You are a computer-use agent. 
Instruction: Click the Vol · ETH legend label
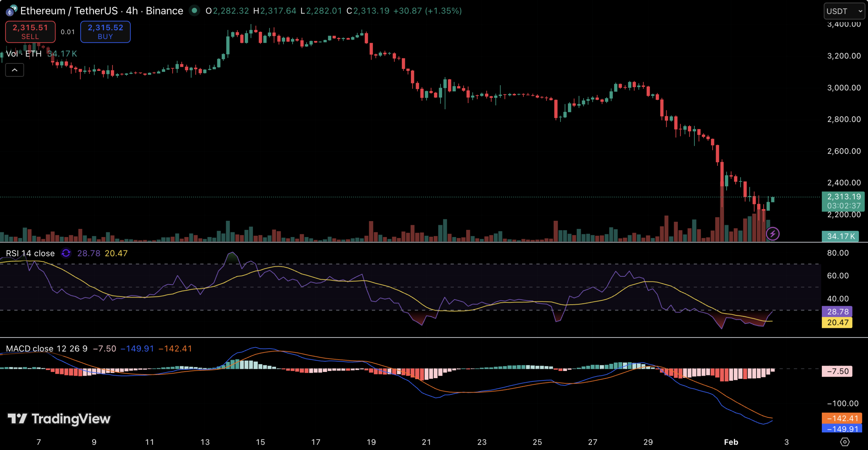click(24, 54)
